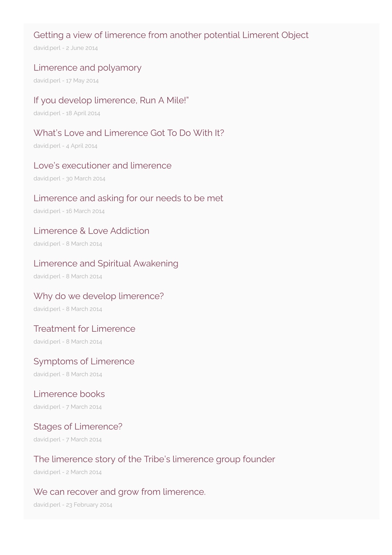Click david.perl author on 17 May 2014 post
Image resolution: width=392 pixels, height=555 pixels.
coord(47,80)
